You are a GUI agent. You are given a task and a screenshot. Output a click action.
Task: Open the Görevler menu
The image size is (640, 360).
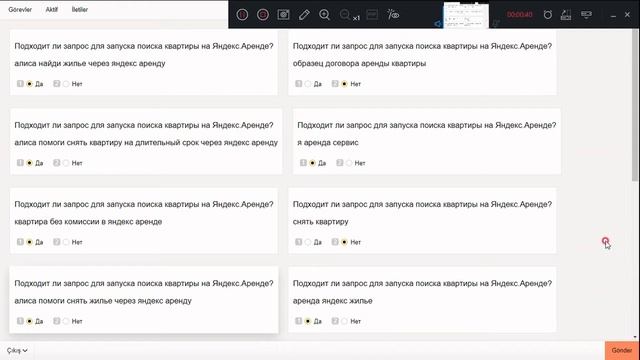[20, 9]
